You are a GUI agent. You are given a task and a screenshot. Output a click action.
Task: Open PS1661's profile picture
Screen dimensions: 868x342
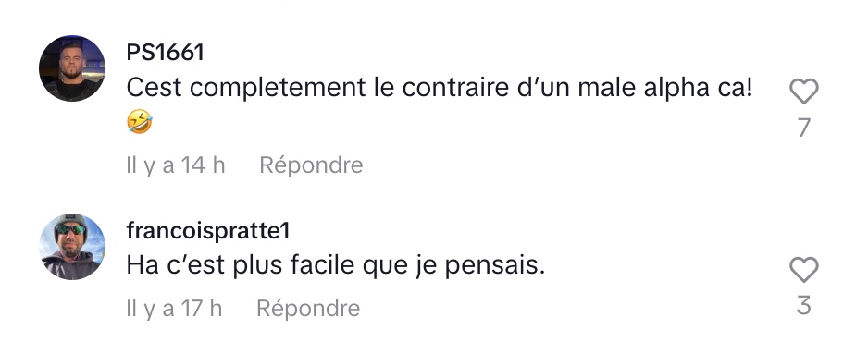[x=72, y=68]
